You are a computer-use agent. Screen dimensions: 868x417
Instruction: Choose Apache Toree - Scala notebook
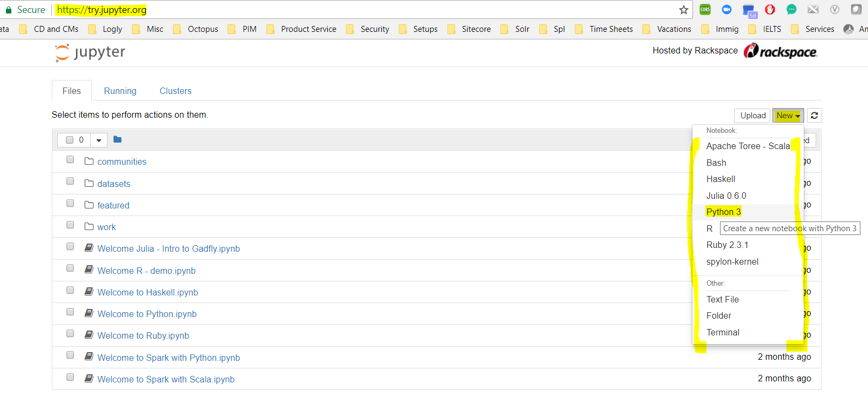pos(748,146)
